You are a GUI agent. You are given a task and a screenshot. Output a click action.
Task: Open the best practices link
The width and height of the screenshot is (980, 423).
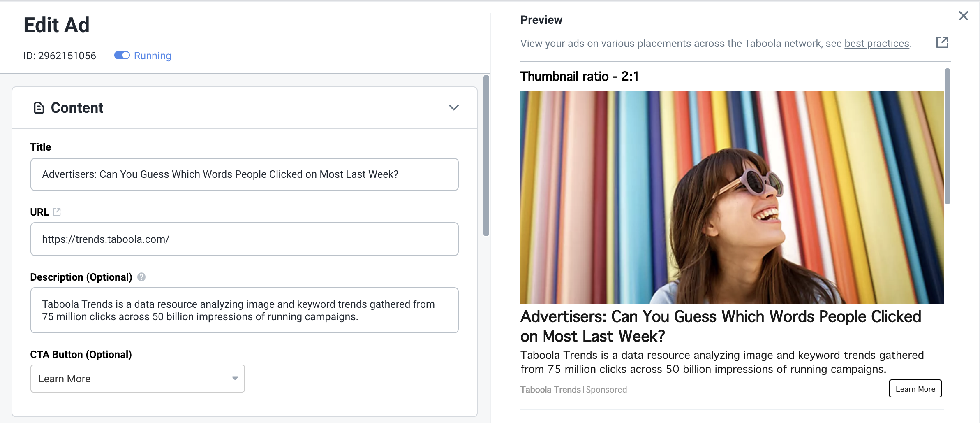(876, 44)
